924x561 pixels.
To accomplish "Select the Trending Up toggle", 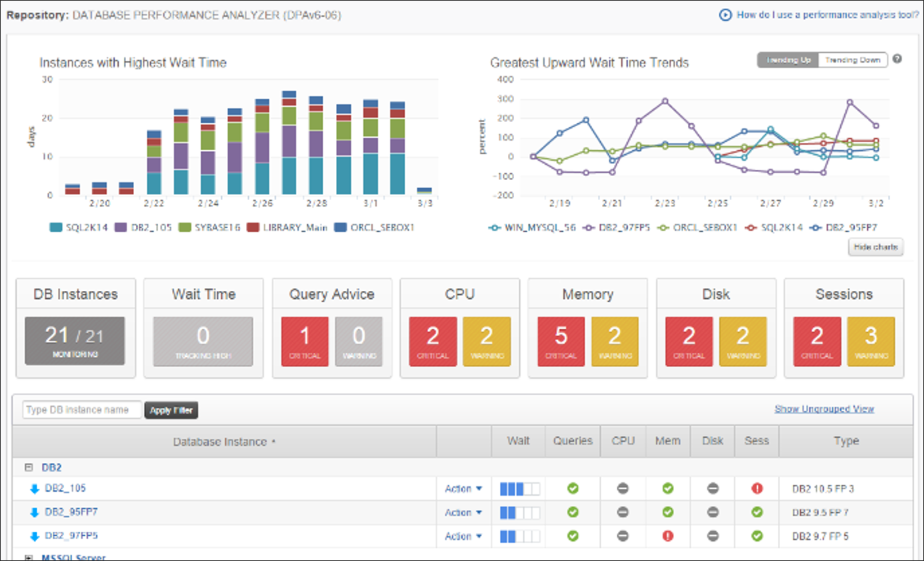I will click(788, 60).
